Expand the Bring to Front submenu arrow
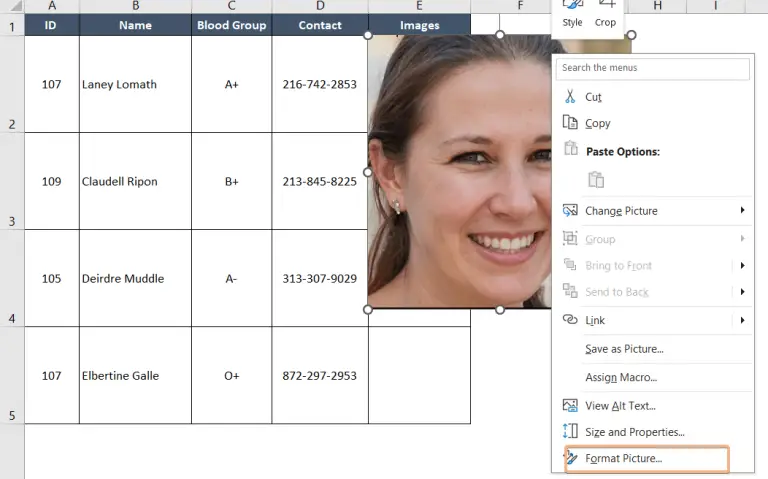Viewport: 768px width, 479px height. (742, 266)
